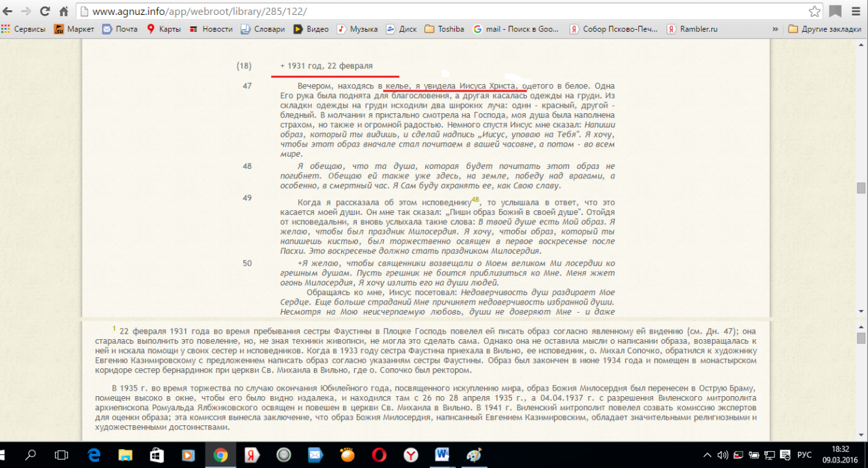Open the Другие закладки folder
Screen dimensions: 868x468
[x=825, y=29]
